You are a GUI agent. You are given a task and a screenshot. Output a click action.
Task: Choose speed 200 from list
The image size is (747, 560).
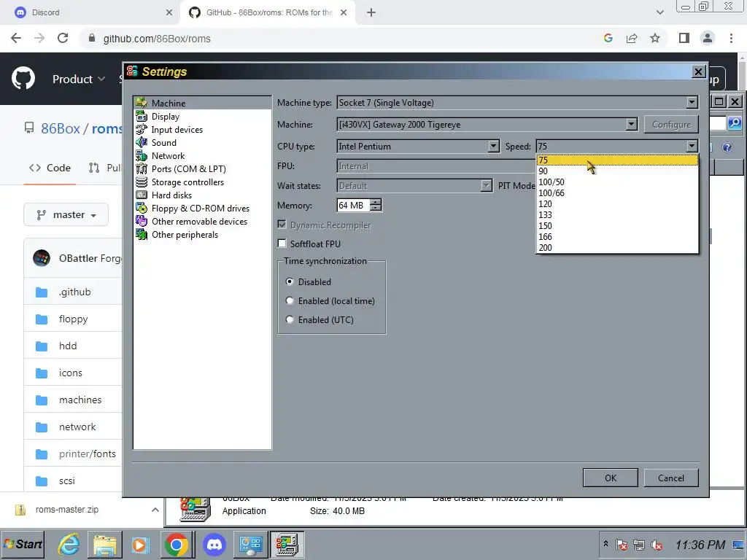coord(617,248)
